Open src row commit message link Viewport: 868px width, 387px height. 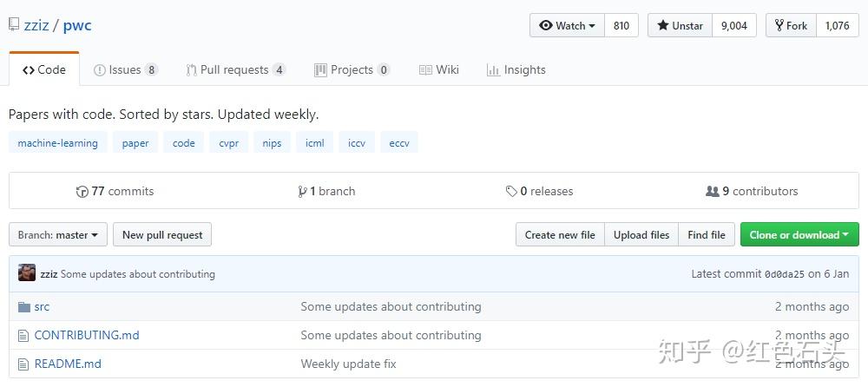[x=391, y=306]
